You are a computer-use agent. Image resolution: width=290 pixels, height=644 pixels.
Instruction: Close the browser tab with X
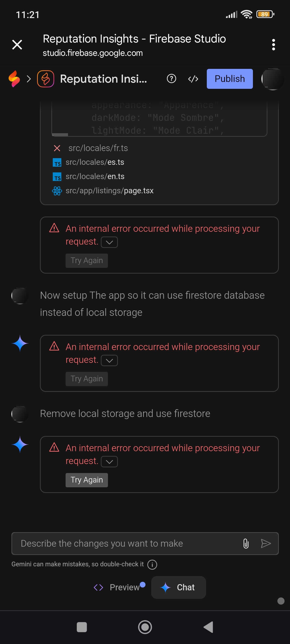17,45
